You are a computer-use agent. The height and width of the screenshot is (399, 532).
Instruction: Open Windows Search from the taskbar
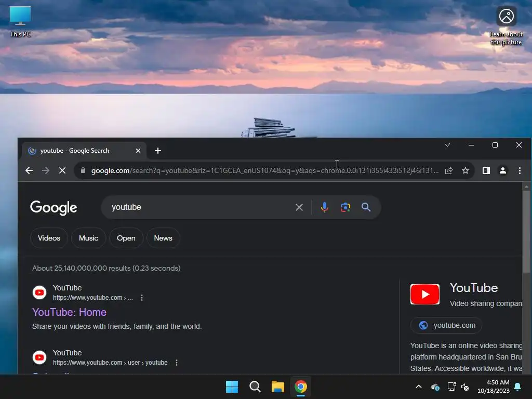pos(255,387)
